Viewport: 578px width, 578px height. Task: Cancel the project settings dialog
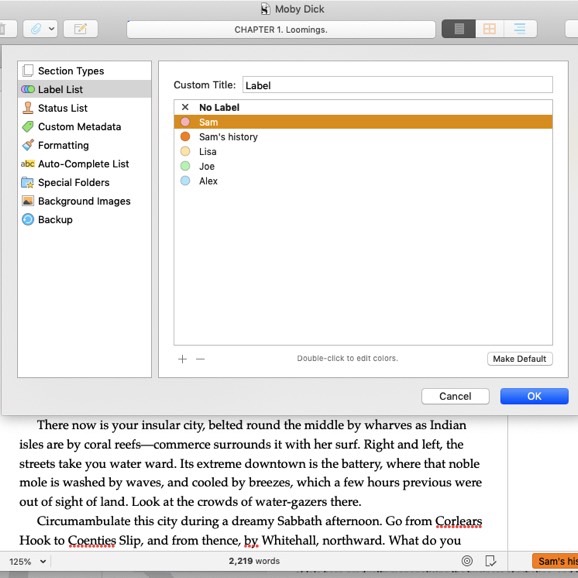pyautogui.click(x=455, y=396)
